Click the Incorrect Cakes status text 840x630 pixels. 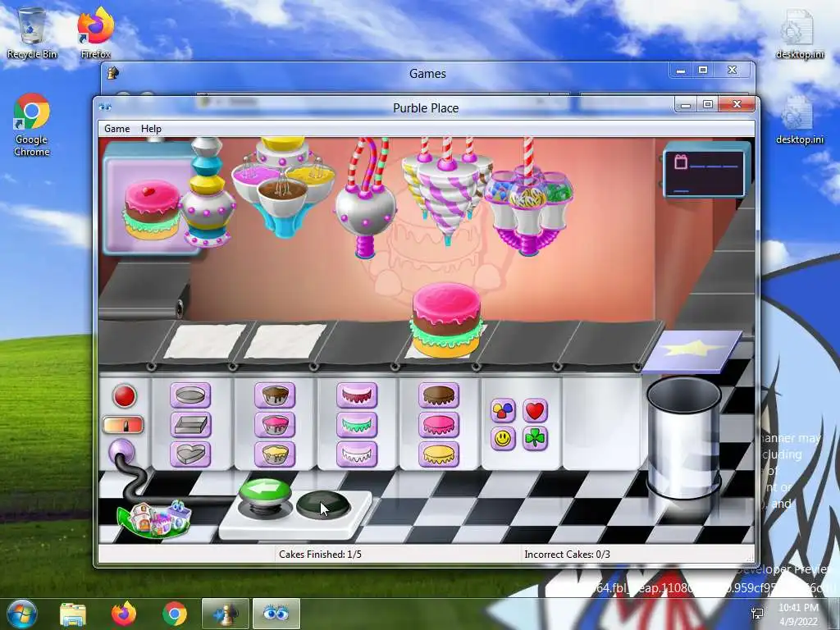[x=567, y=555]
